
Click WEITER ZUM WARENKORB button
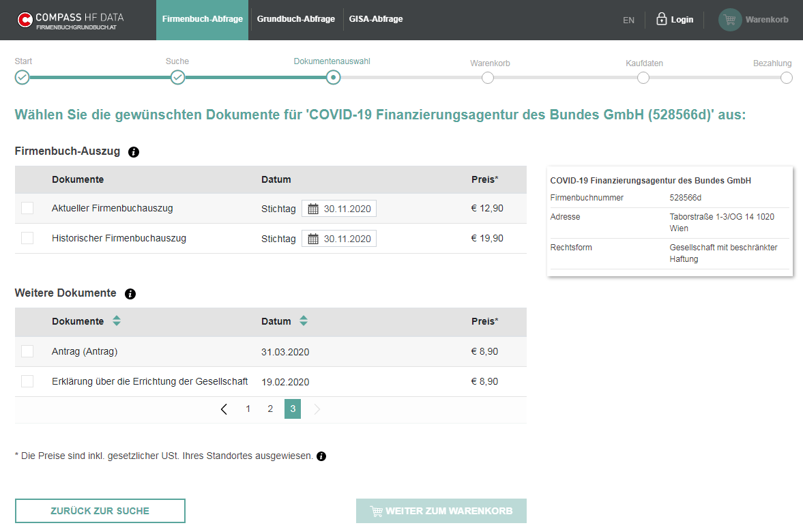click(x=441, y=511)
